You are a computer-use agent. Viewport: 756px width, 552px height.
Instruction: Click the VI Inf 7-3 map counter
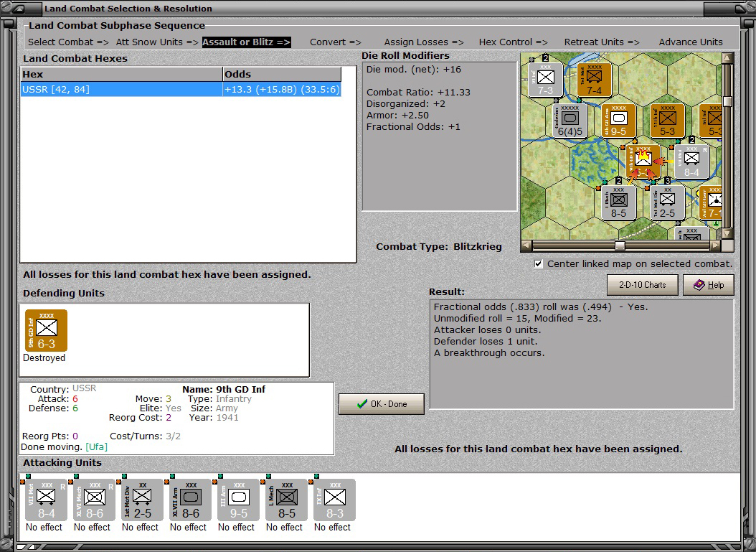click(545, 80)
